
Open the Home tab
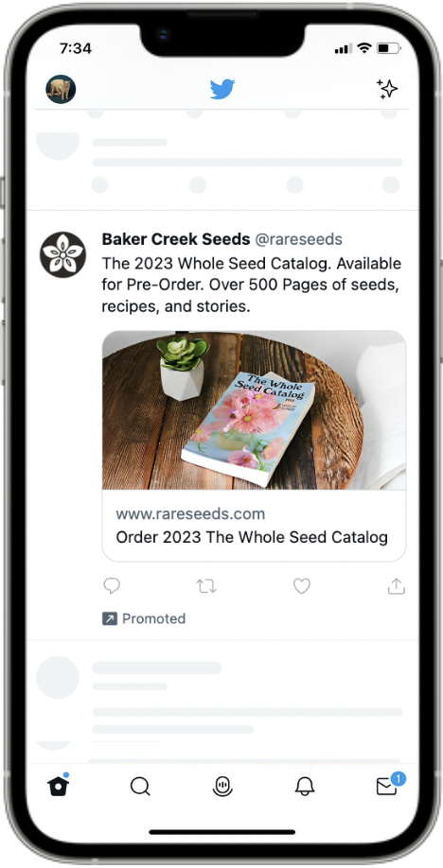pyautogui.click(x=59, y=786)
